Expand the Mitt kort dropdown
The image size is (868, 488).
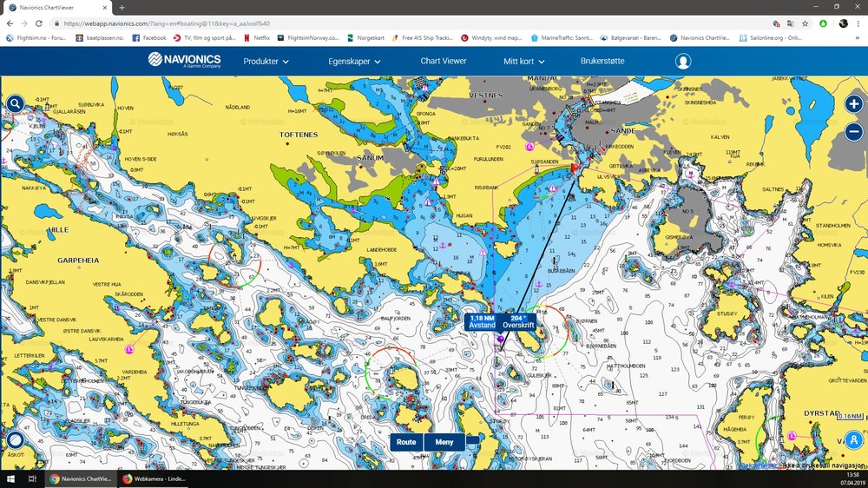[x=523, y=61]
